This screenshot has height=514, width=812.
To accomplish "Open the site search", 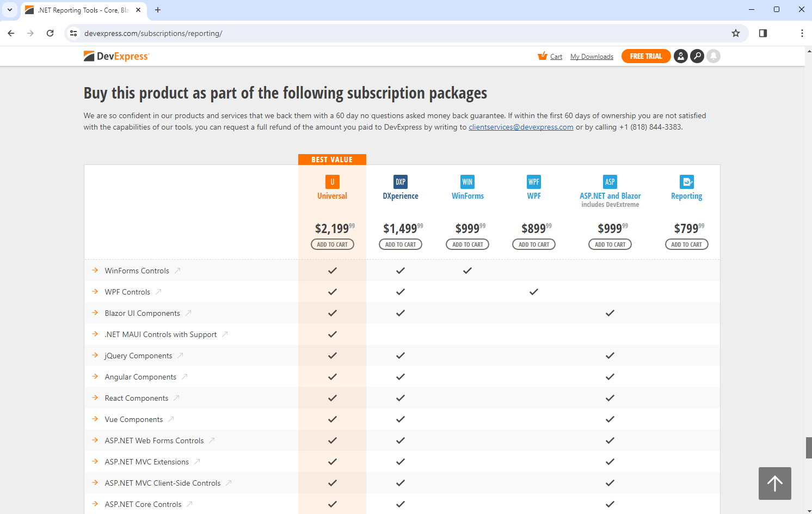I will point(697,56).
